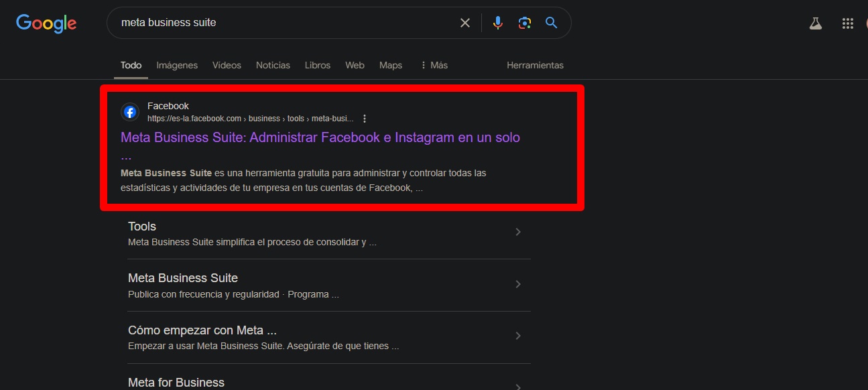Click the Google logo
This screenshot has width=868, height=390.
(46, 23)
